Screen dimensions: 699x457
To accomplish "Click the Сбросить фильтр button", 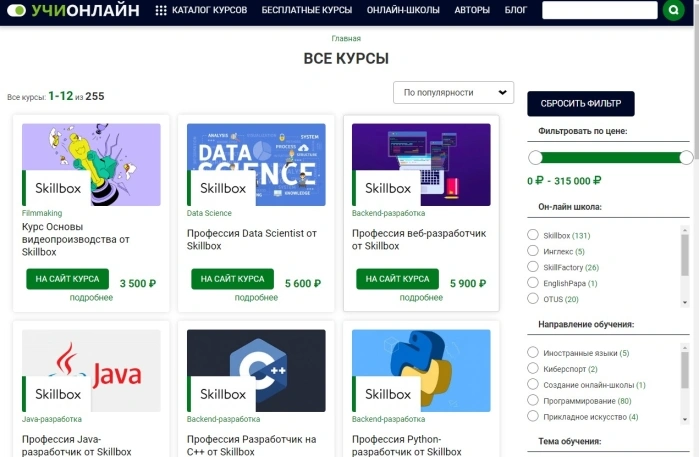I will click(581, 103).
